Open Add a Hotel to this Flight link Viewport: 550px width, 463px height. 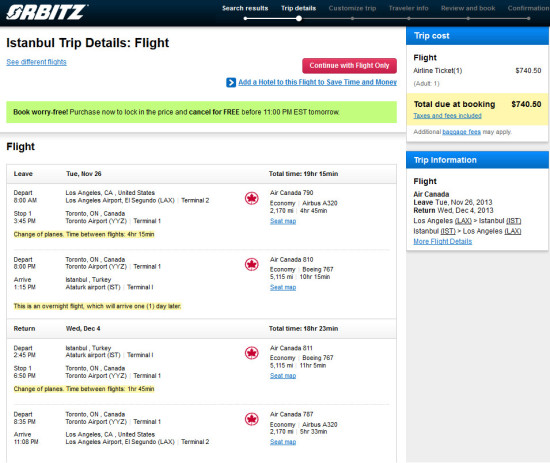317,82
